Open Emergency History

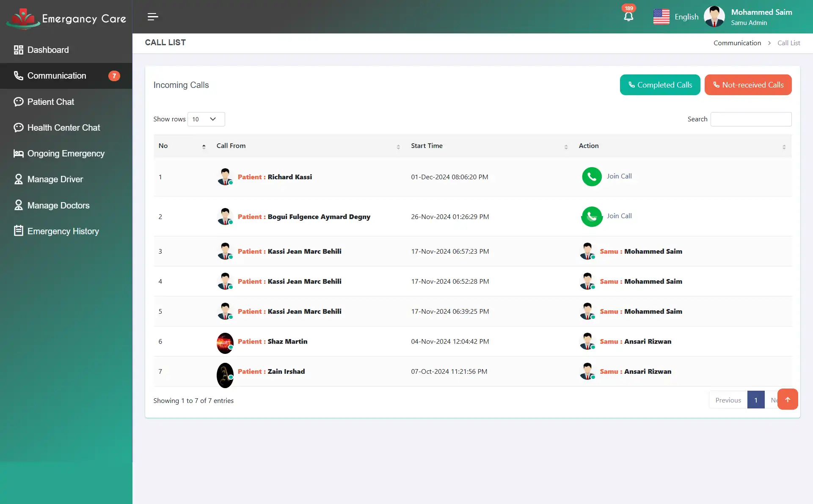tap(63, 231)
